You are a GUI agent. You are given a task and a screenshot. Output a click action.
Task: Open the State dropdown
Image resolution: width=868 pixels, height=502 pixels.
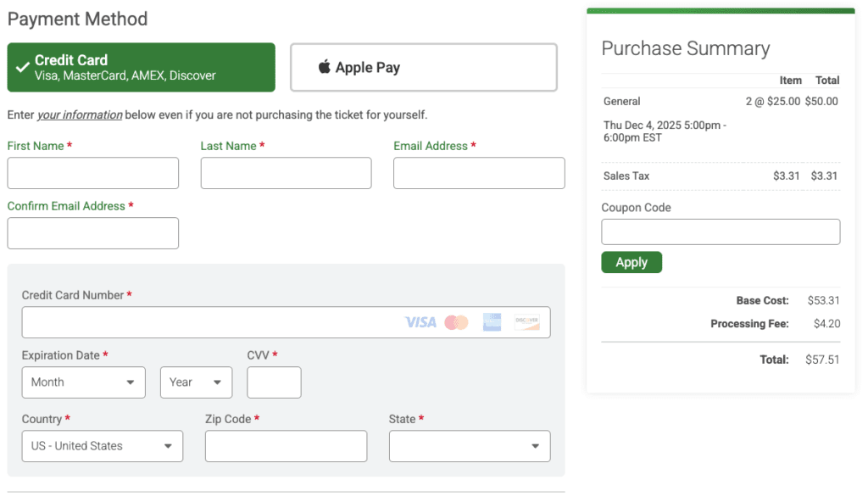470,446
